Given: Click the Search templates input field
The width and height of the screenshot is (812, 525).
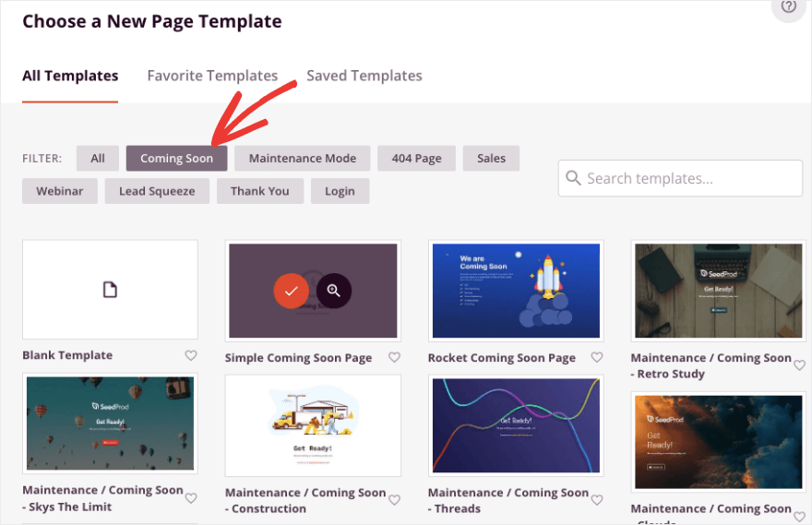Looking at the screenshot, I should (680, 178).
